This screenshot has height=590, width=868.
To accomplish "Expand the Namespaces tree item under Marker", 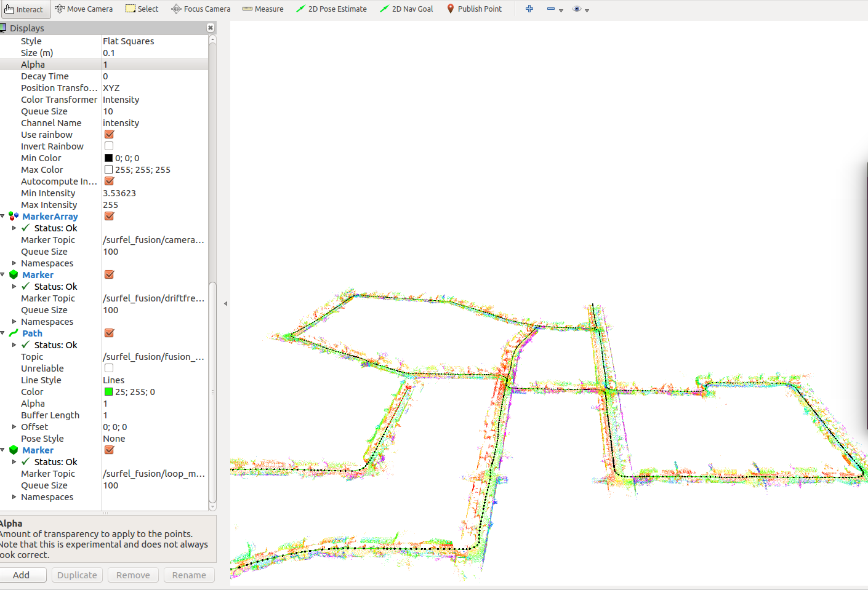I will [x=14, y=321].
